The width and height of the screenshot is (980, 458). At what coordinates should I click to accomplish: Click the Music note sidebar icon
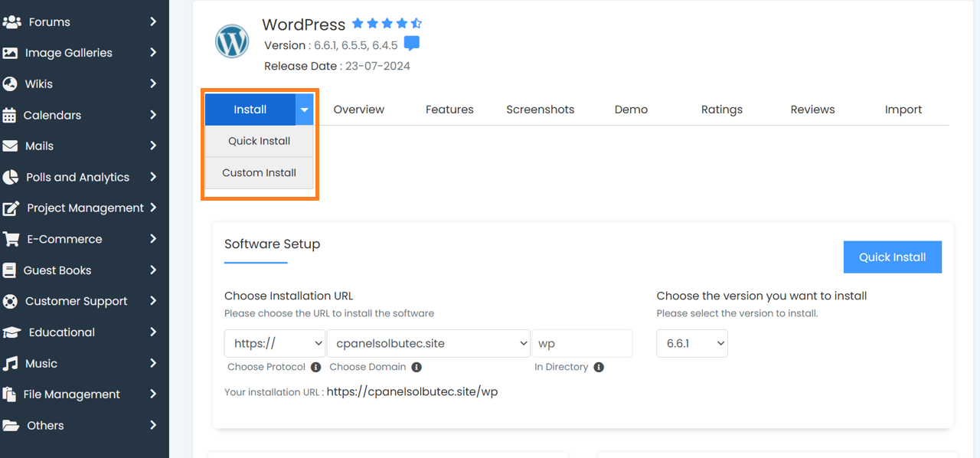click(x=11, y=363)
